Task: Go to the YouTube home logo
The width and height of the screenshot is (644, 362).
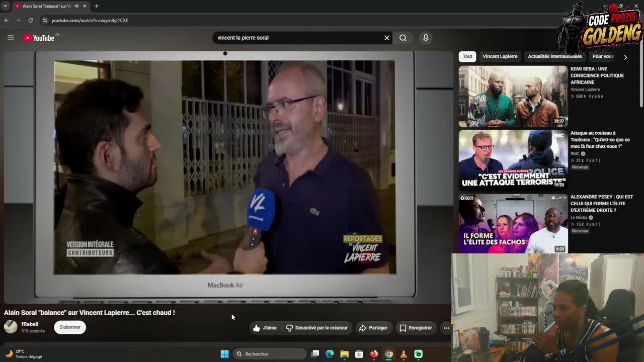Action: click(x=39, y=38)
